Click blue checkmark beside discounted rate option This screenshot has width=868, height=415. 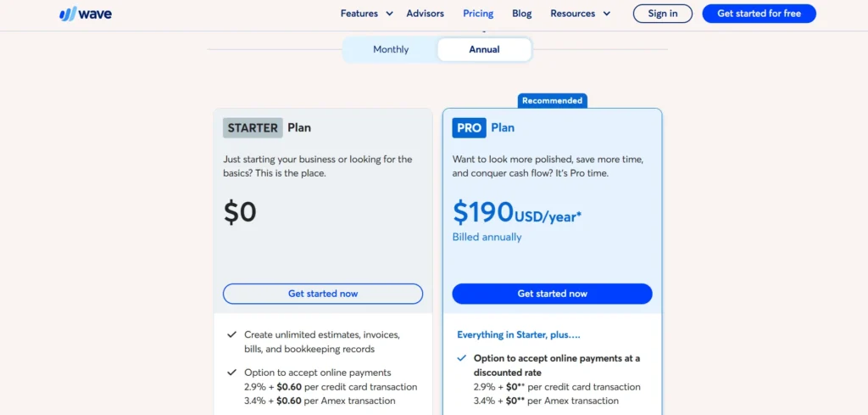pyautogui.click(x=461, y=358)
